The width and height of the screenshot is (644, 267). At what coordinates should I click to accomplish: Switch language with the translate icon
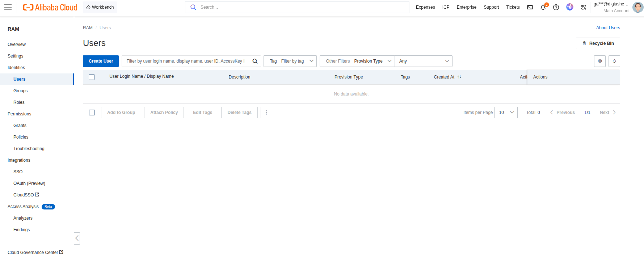[x=584, y=7]
